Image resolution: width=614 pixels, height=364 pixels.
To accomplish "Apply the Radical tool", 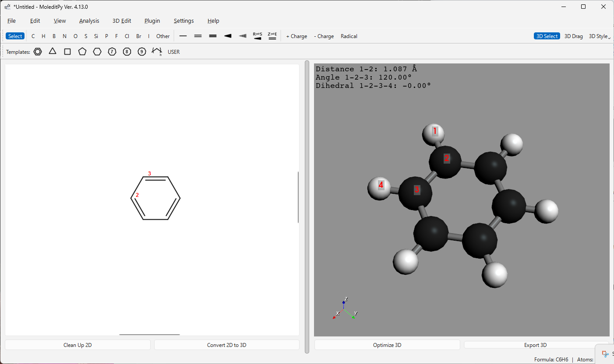I will [x=349, y=36].
